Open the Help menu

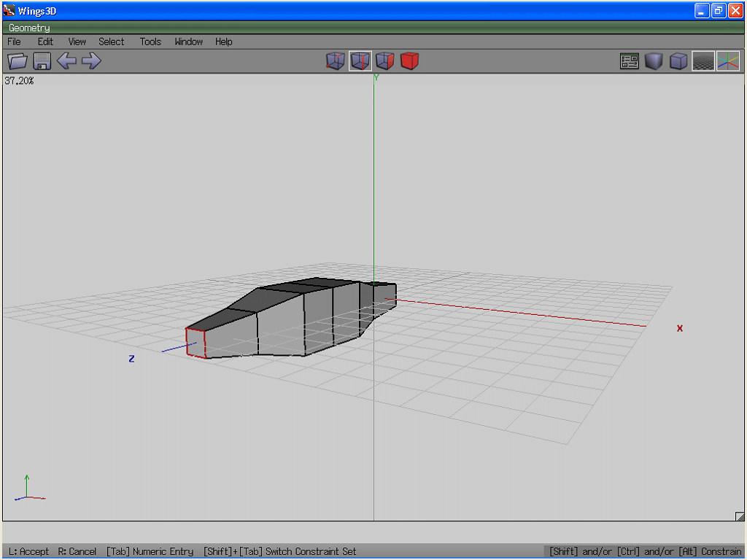tap(223, 42)
